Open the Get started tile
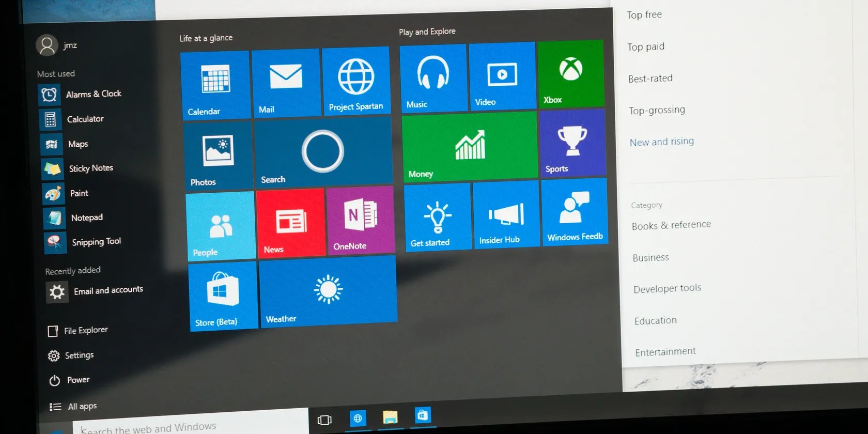 [438, 217]
